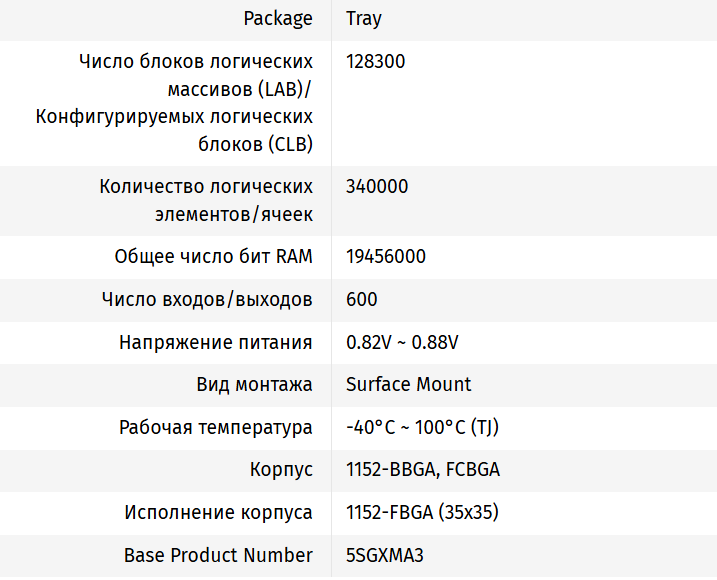Screen dimensions: 717x580
Task: Click the "Общее число бит RAM" label
Action: 214,257
